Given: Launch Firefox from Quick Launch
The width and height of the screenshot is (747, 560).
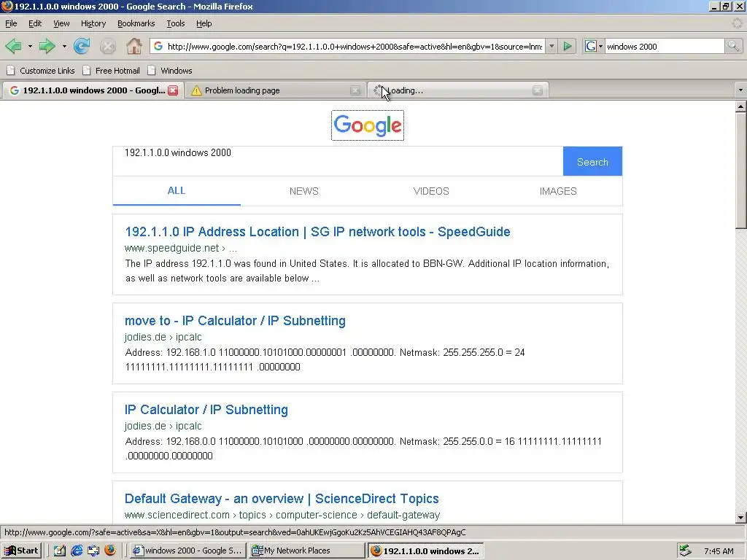Looking at the screenshot, I should (110, 551).
